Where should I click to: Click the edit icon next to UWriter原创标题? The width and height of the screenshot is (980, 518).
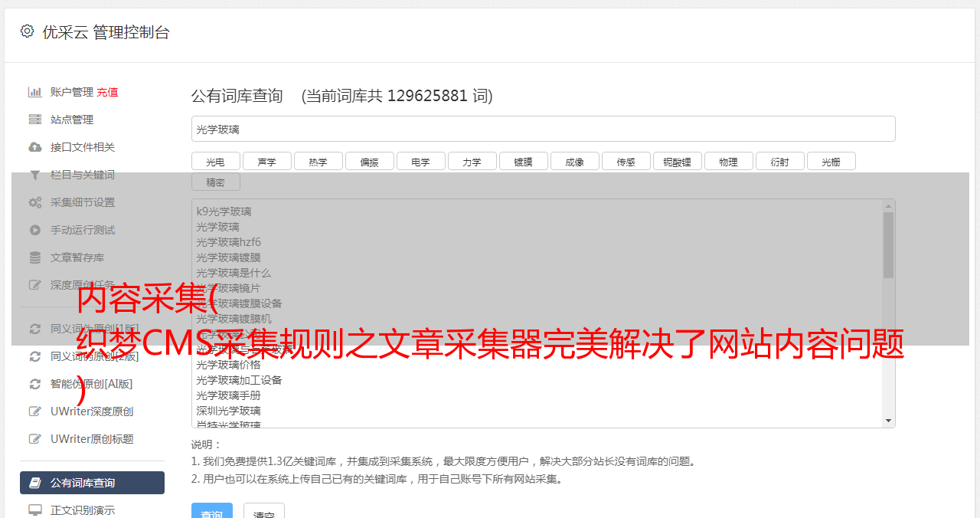tap(34, 439)
